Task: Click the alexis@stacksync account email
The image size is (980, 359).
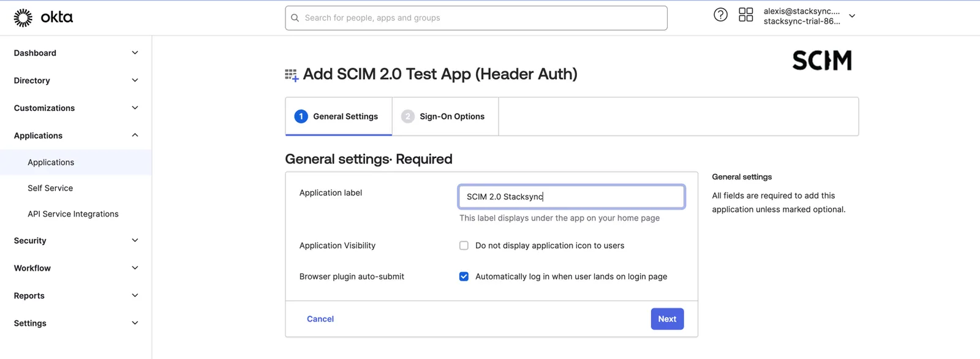Action: click(x=802, y=11)
